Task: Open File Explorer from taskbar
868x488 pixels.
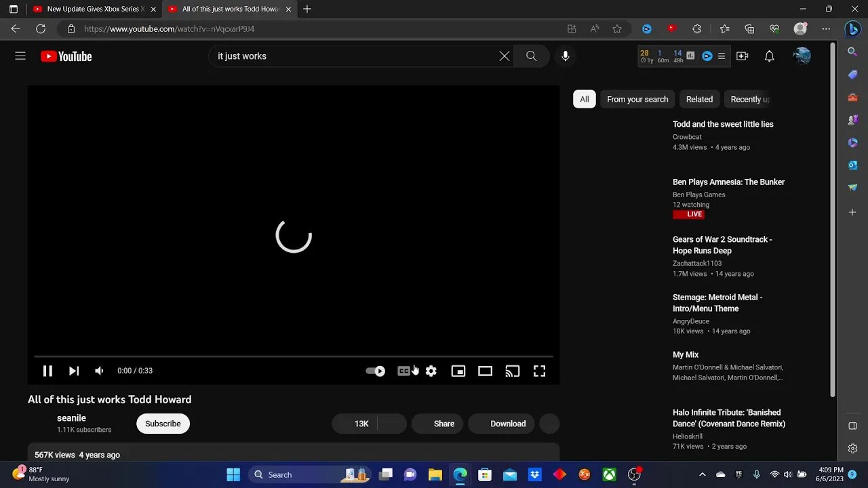Action: 435,474
